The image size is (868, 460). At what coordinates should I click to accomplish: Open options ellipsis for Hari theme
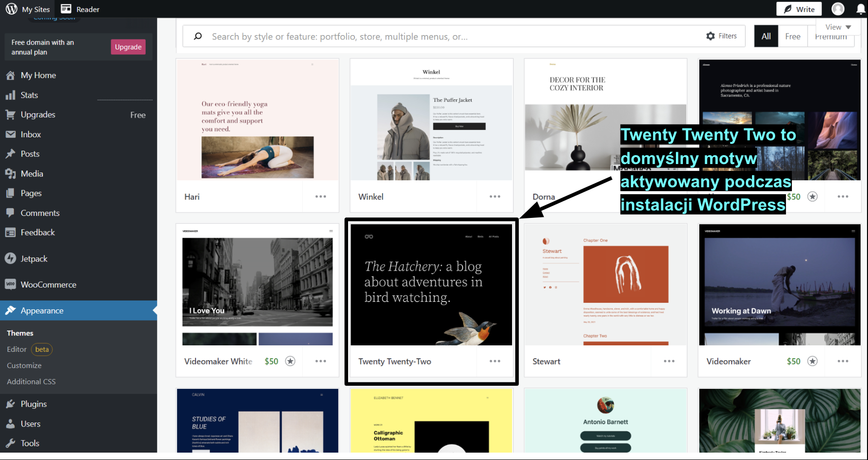point(321,197)
